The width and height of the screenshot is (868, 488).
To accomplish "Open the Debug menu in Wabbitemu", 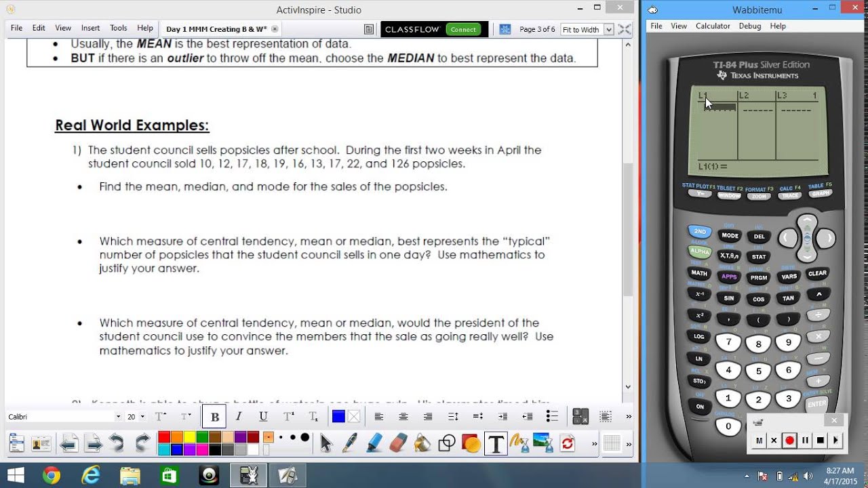I will click(x=750, y=26).
